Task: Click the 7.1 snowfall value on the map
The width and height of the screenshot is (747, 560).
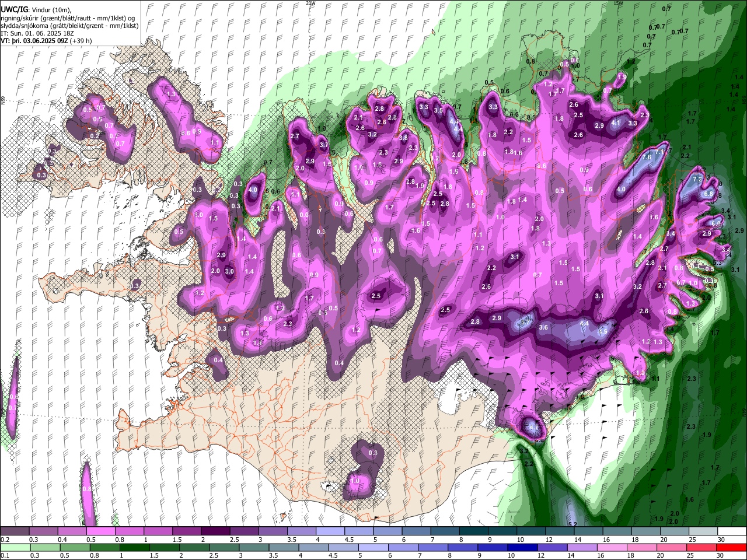Action: tap(659, 152)
